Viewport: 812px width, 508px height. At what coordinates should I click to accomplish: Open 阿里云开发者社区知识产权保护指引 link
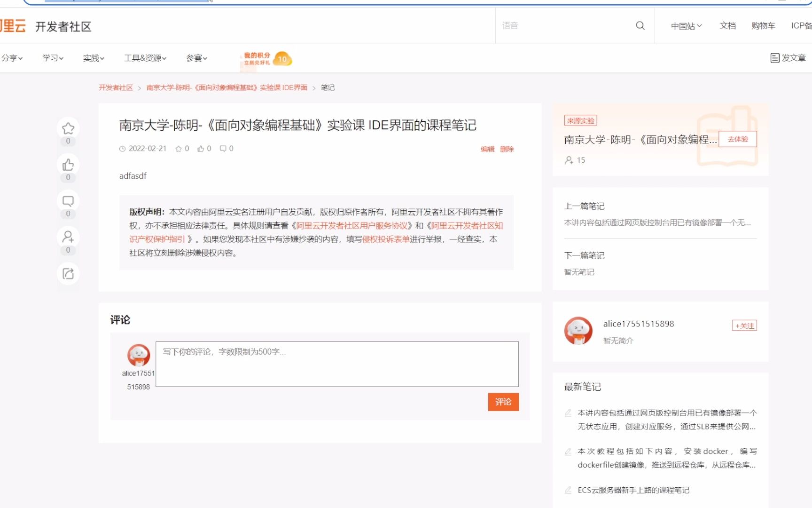tap(467, 226)
